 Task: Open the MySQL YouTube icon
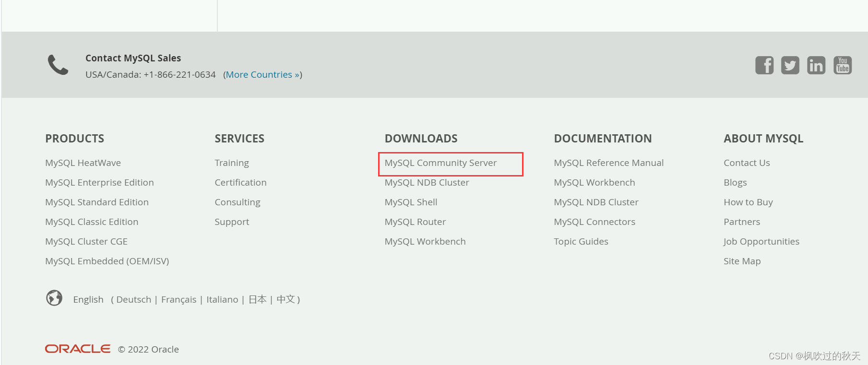click(843, 65)
